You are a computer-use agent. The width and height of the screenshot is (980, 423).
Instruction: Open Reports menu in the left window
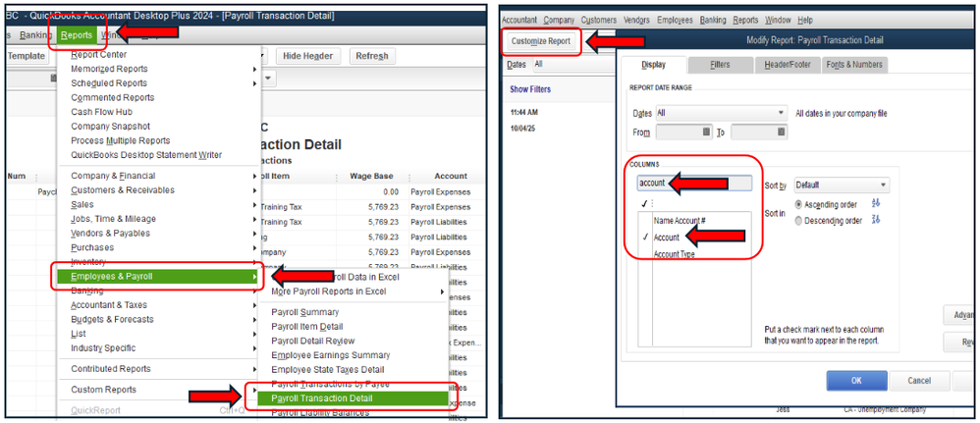[x=78, y=35]
